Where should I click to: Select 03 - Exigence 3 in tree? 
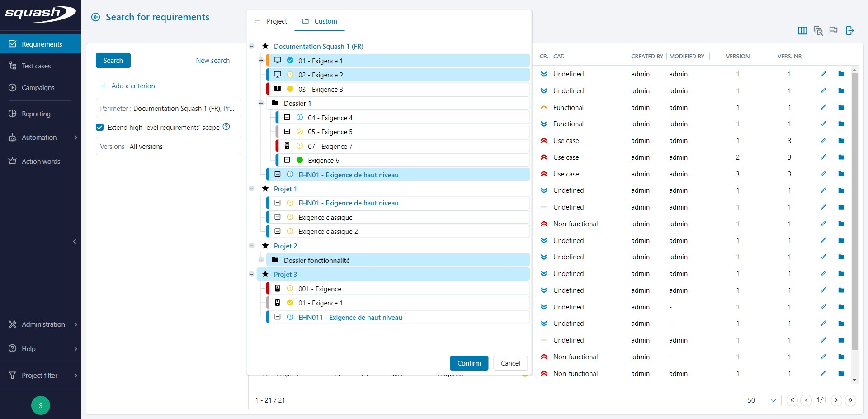click(x=321, y=90)
